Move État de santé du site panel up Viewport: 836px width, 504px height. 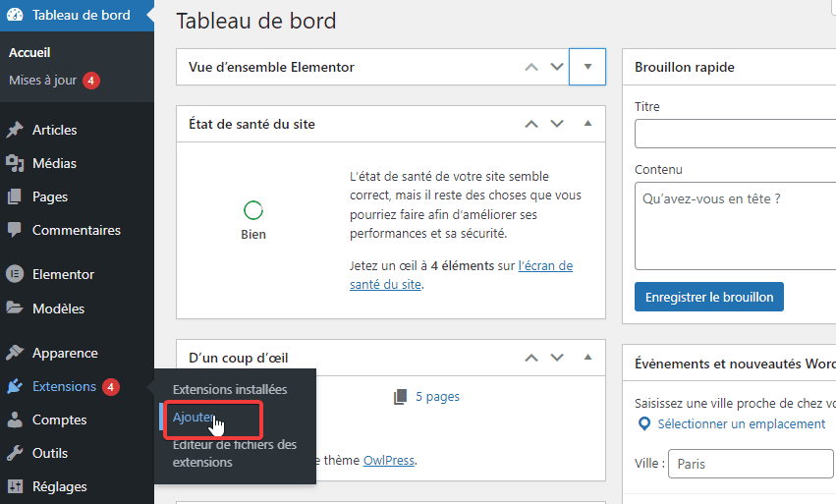pyautogui.click(x=531, y=124)
